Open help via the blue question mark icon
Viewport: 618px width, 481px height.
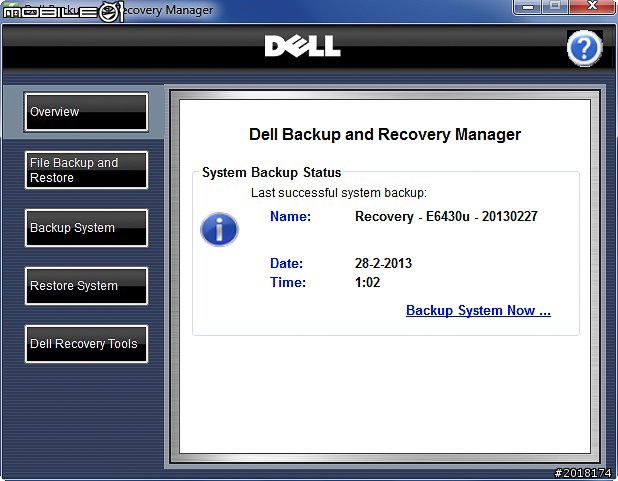(x=584, y=48)
